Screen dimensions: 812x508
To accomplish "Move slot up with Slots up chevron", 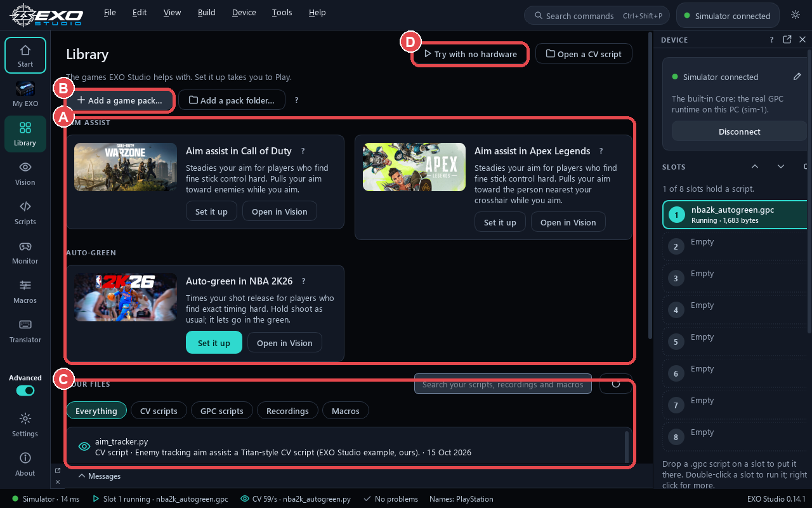I will tap(755, 167).
